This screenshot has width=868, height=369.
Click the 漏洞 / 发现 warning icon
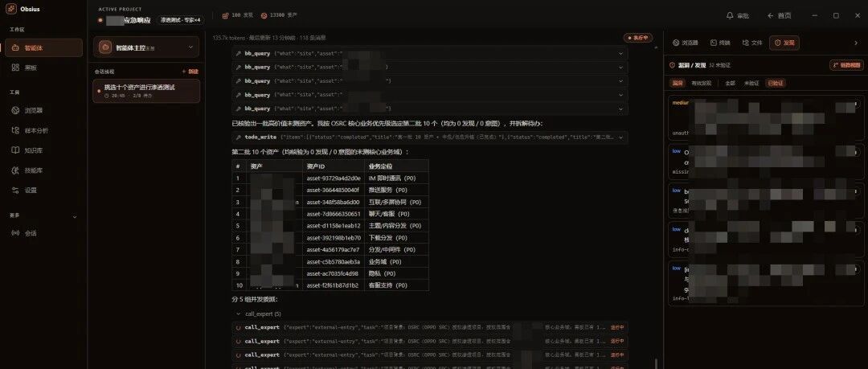click(x=673, y=65)
